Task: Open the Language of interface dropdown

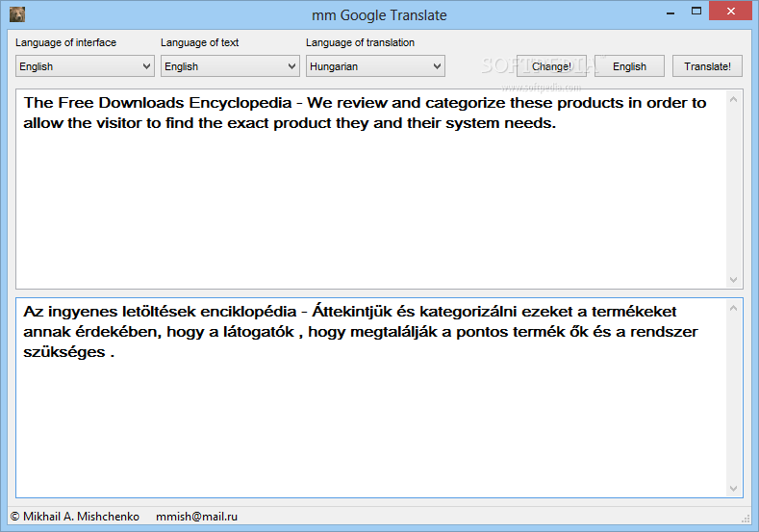Action: (85, 66)
